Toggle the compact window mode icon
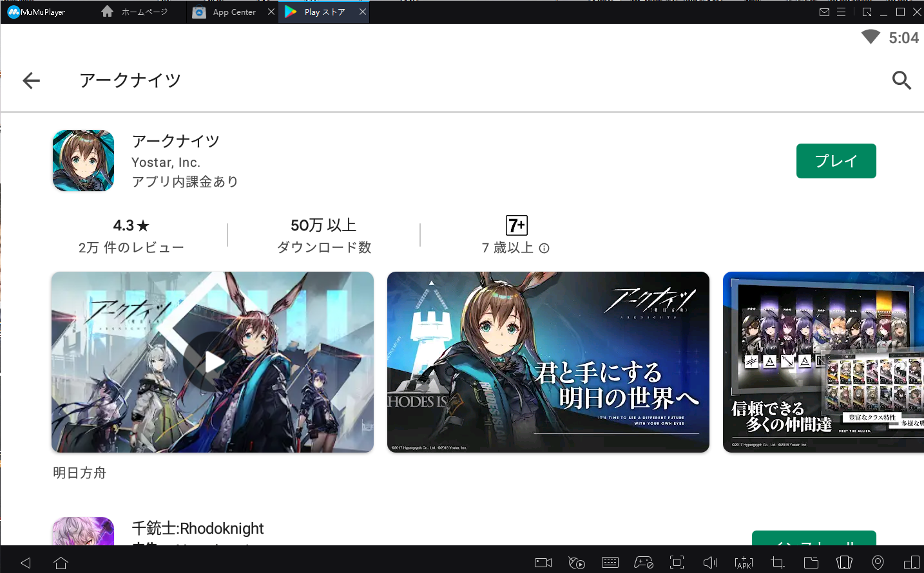The image size is (924, 573). [x=867, y=12]
